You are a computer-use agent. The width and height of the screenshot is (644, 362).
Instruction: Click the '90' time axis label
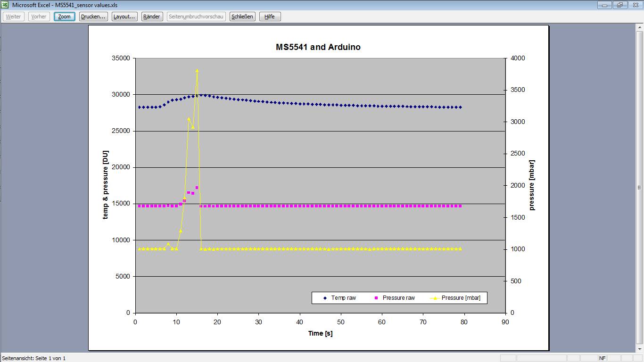coord(505,322)
